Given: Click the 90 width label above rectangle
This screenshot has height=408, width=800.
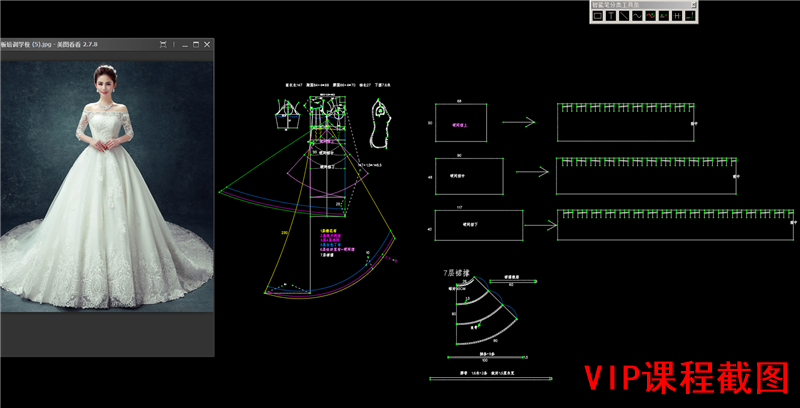Looking at the screenshot, I should click(460, 155).
